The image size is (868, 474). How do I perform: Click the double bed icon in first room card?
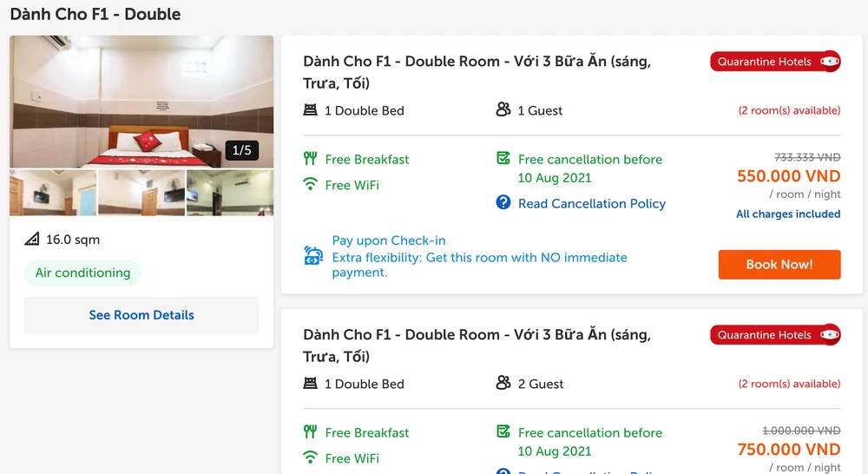(x=310, y=110)
